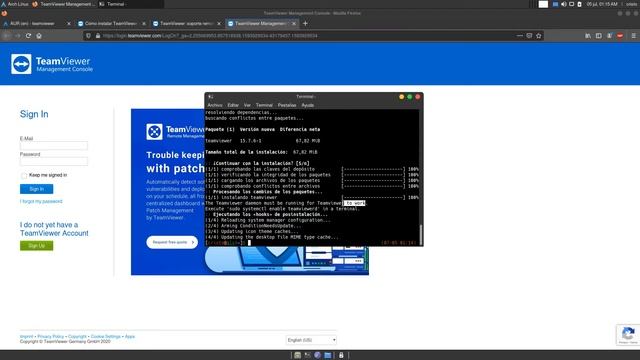
Task: Open the Firefox hamburger menu
Action: click(633, 36)
